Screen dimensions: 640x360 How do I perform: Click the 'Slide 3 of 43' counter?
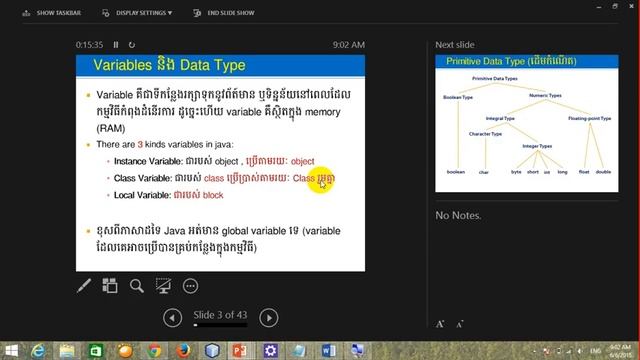pos(220,315)
